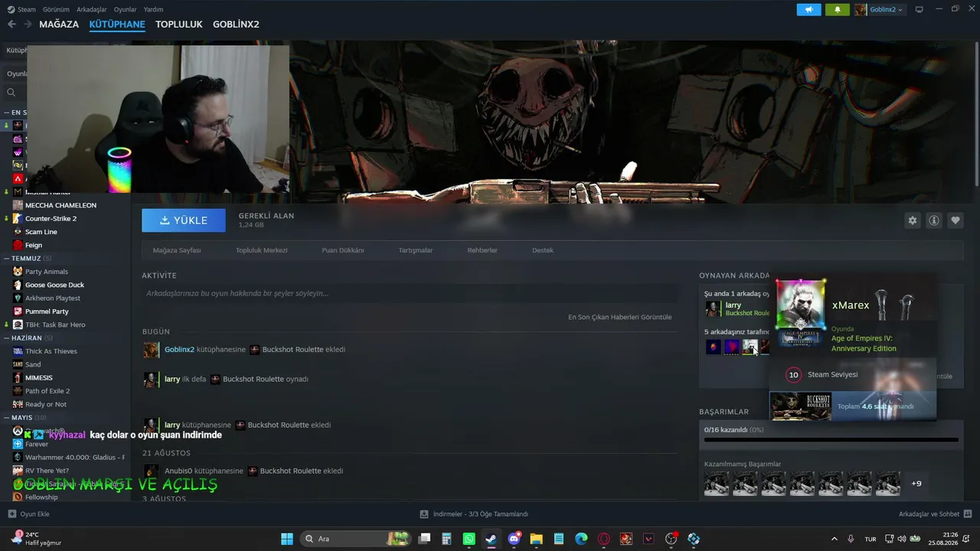Image resolution: width=980 pixels, height=551 pixels.
Task: Select Ready or Not in library
Action: (46, 404)
